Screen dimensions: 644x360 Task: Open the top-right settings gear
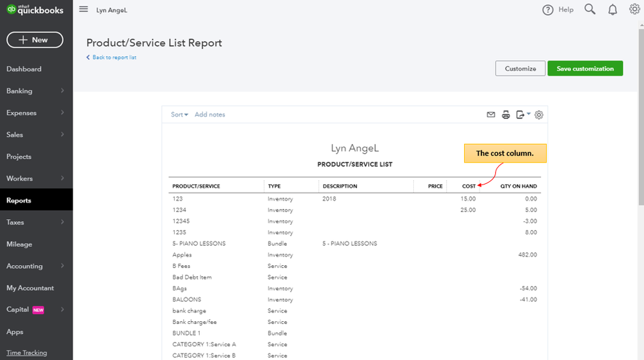(634, 9)
